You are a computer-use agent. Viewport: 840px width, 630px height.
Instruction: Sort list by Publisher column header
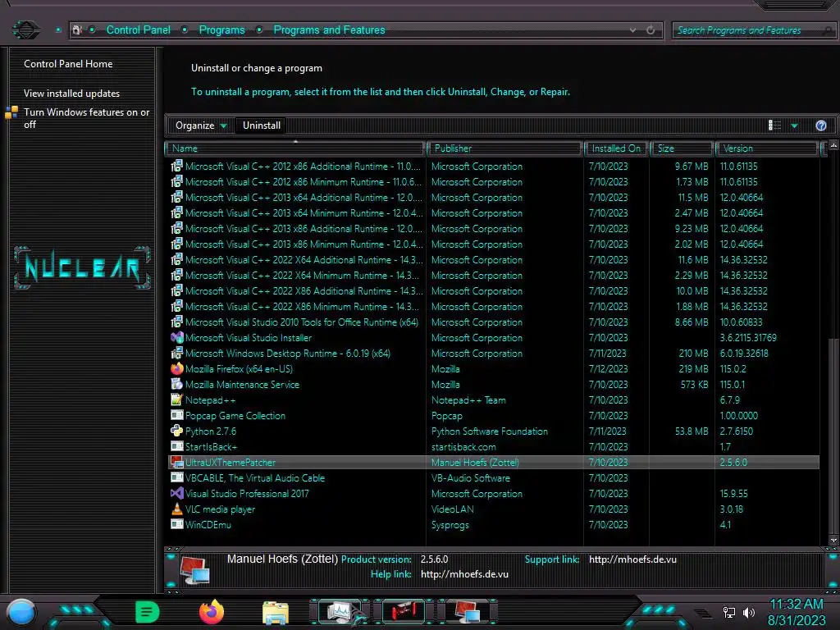coord(504,148)
